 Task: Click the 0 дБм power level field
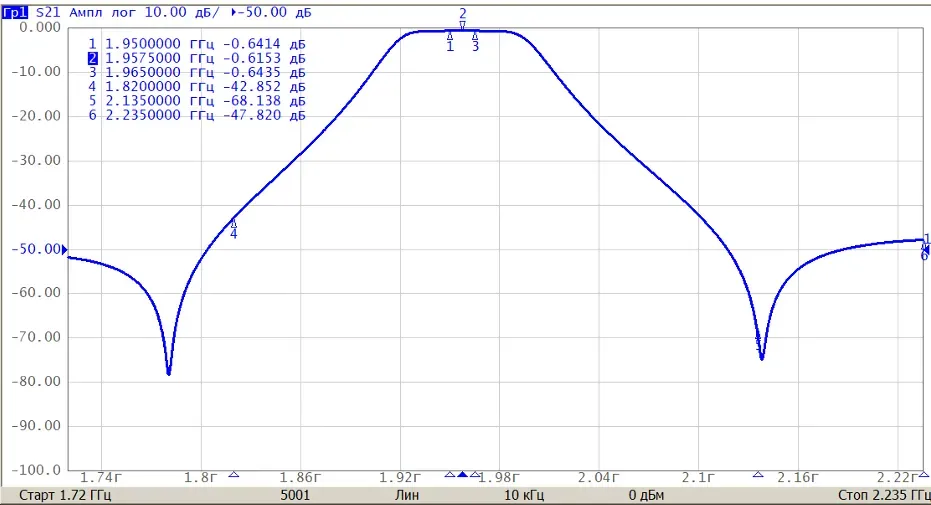tap(647, 495)
